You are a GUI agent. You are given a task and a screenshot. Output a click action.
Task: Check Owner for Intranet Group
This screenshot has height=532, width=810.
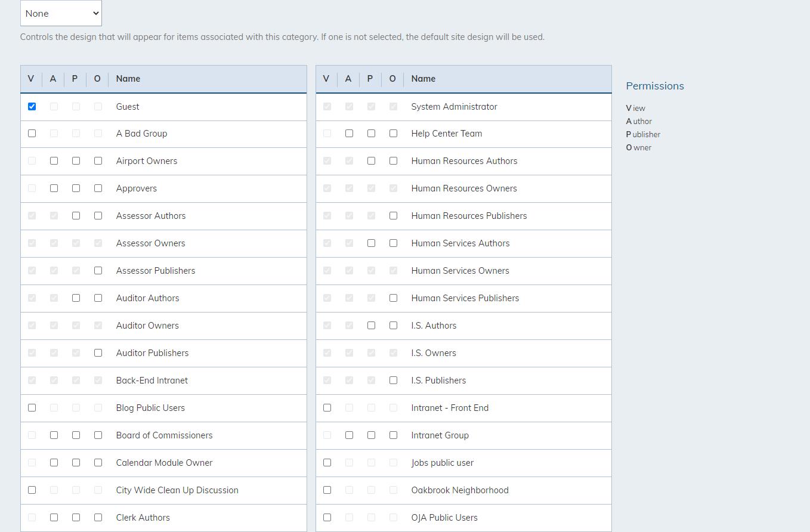coord(394,435)
